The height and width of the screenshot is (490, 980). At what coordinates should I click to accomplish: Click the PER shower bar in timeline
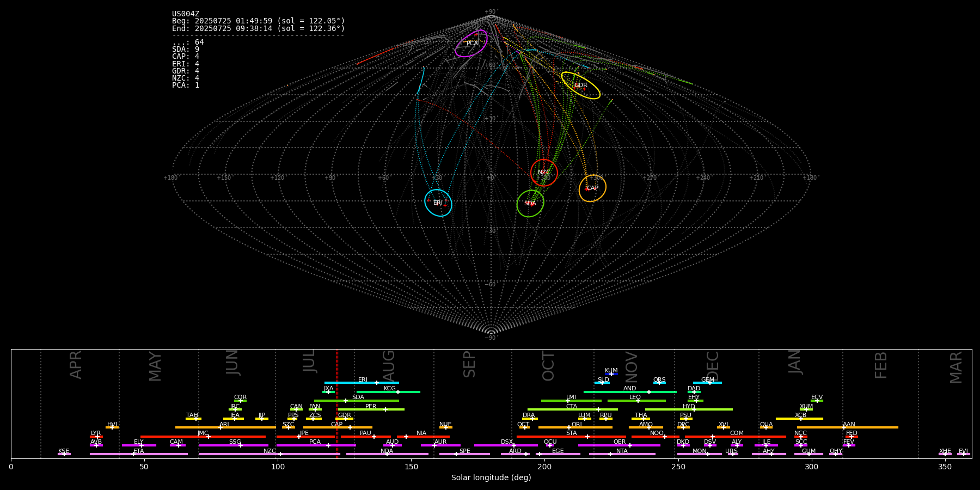tap(371, 409)
